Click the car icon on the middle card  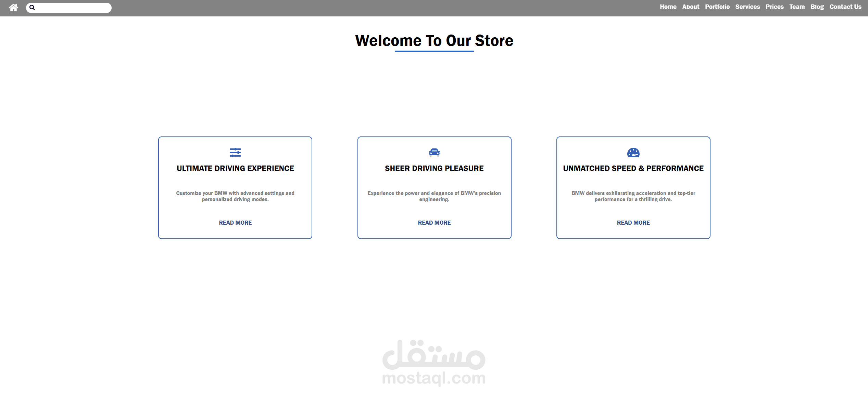pyautogui.click(x=434, y=153)
